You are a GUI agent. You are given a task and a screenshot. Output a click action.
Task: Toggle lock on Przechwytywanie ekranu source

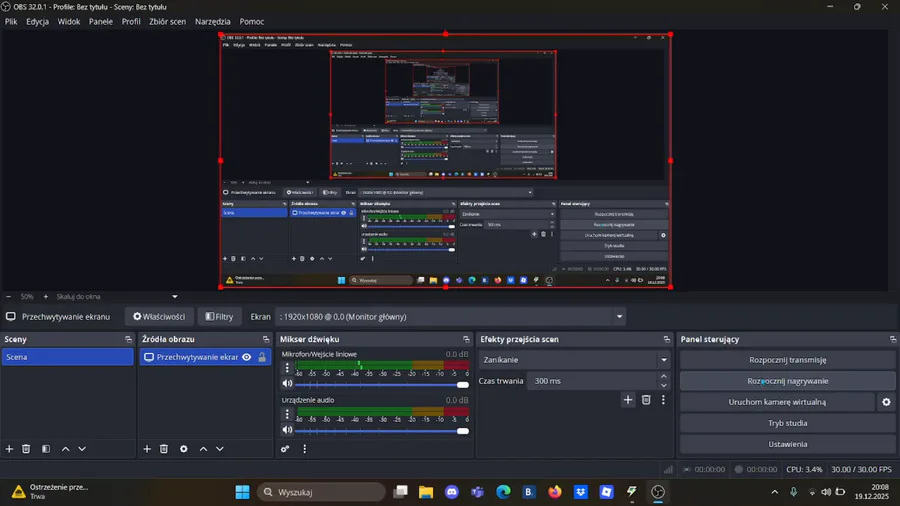(262, 357)
